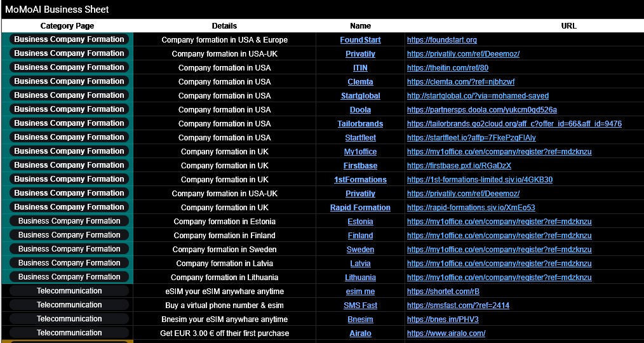The width and height of the screenshot is (644, 343).
Task: Follow the smsfast.com URL link
Action: pos(458,306)
